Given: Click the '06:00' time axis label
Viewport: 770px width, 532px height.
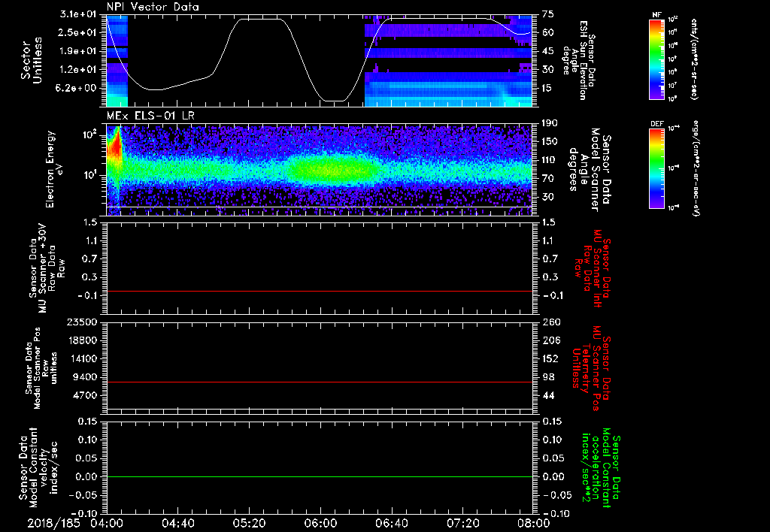Looking at the screenshot, I should coord(320,523).
